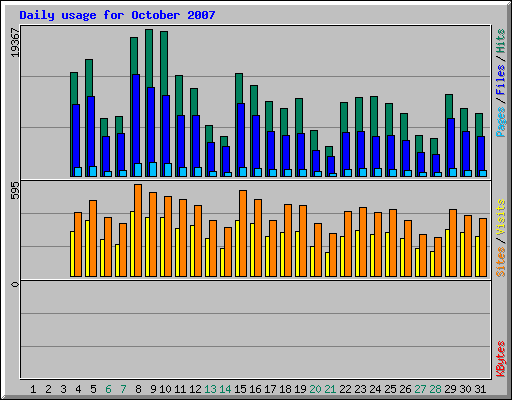
Task: Click day 26 on the x-axis
Action: (x=405, y=389)
